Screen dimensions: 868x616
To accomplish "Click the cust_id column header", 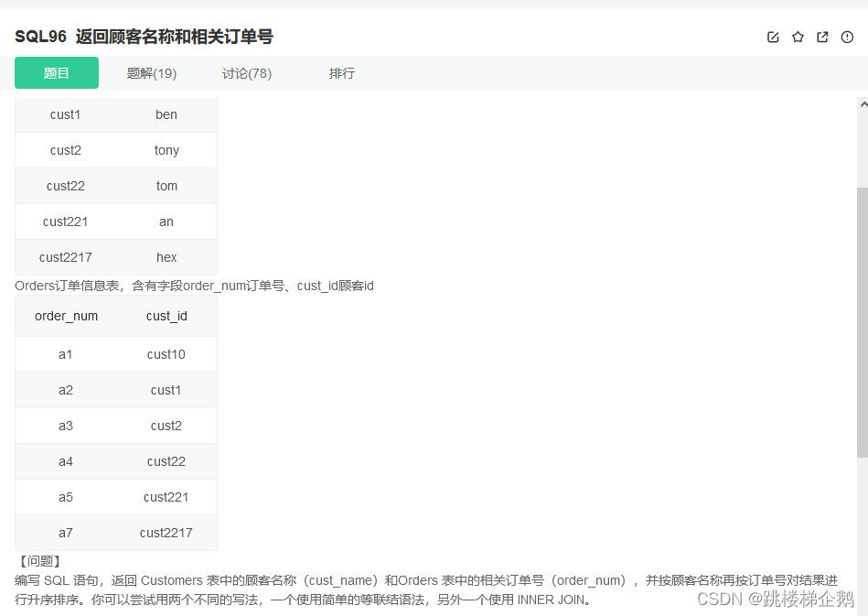I will (x=166, y=316).
